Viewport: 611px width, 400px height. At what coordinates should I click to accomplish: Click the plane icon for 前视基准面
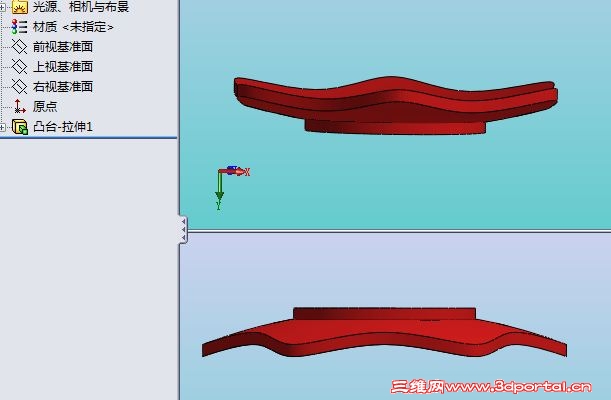pyautogui.click(x=19, y=47)
